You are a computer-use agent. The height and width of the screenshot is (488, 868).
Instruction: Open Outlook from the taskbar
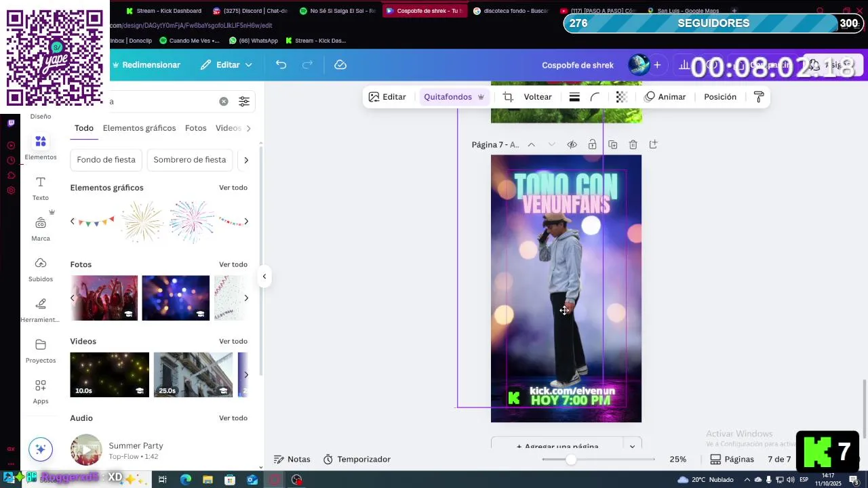252,480
